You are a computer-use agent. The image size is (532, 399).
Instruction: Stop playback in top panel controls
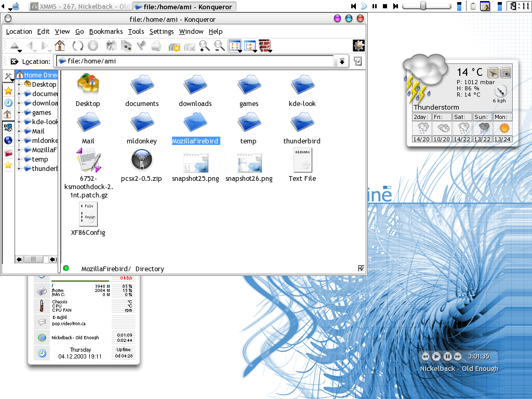(385, 6)
